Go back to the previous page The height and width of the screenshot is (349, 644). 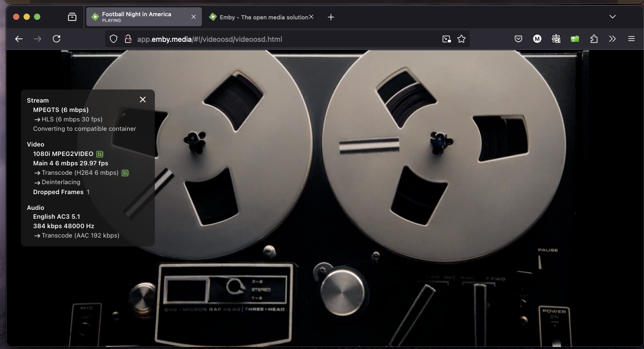pos(19,39)
